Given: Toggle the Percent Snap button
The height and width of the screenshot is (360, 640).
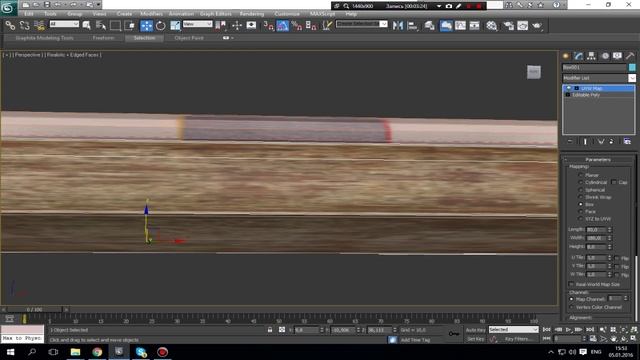Looking at the screenshot, I should (x=297, y=26).
